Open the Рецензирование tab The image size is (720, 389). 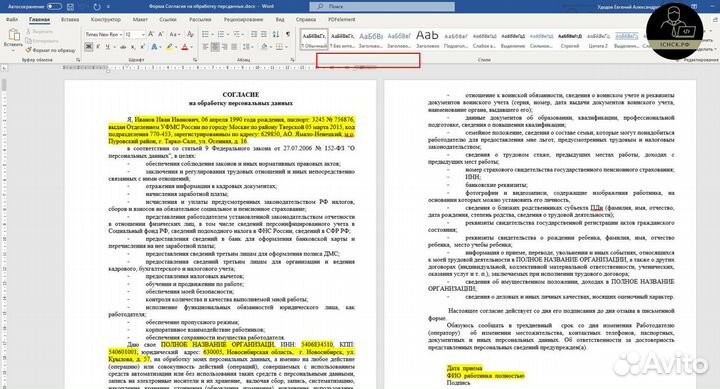[243, 20]
